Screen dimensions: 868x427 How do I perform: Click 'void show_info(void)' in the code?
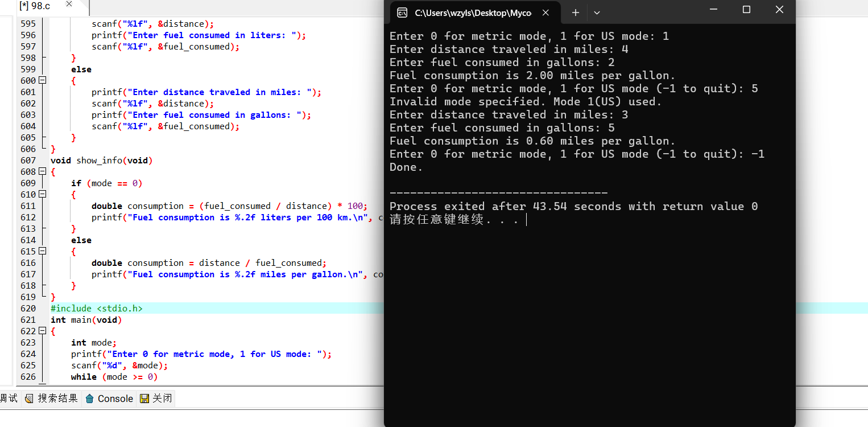[x=102, y=161]
